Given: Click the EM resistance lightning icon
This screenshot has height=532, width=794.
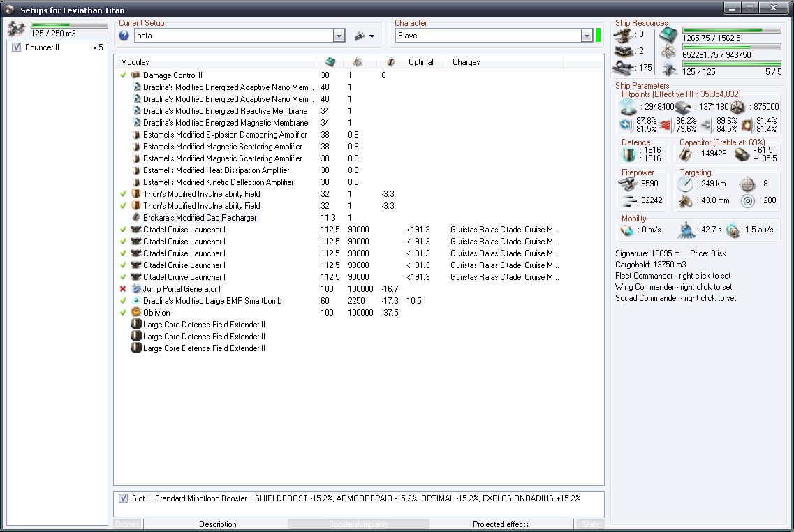Looking at the screenshot, I should coord(626,124).
